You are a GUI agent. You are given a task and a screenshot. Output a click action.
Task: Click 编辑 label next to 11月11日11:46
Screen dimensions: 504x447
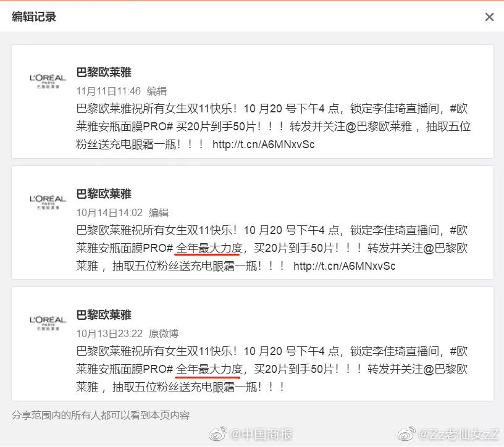tap(157, 91)
